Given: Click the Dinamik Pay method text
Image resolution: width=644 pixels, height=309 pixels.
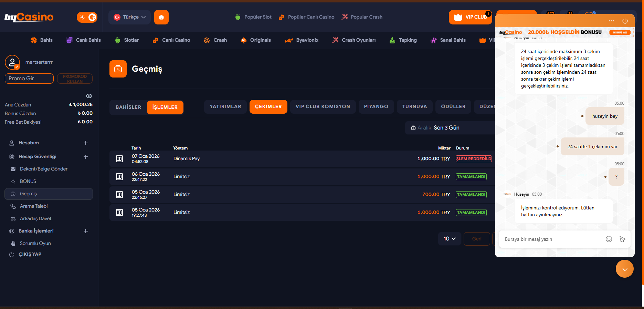Looking at the screenshot, I should point(187,158).
